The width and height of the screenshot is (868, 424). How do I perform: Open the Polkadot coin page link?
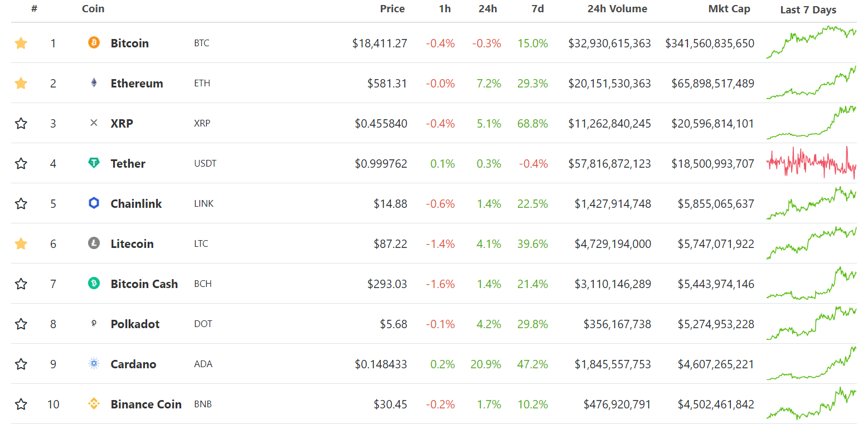pos(135,324)
